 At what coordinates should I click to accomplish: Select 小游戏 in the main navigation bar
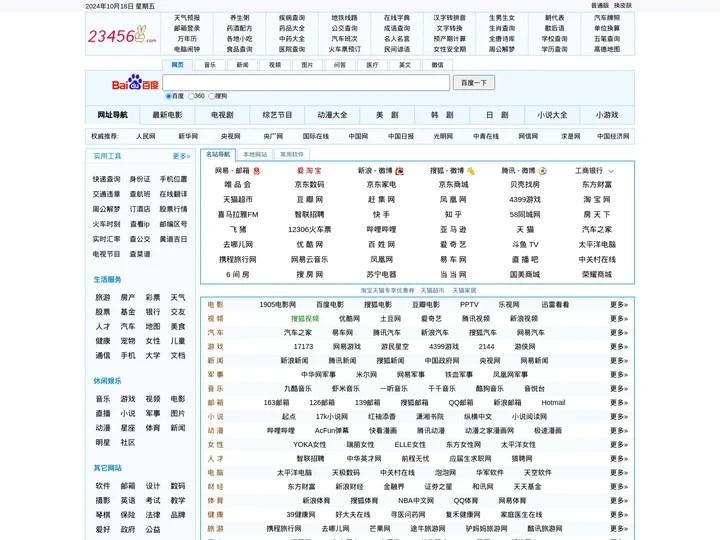607,115
